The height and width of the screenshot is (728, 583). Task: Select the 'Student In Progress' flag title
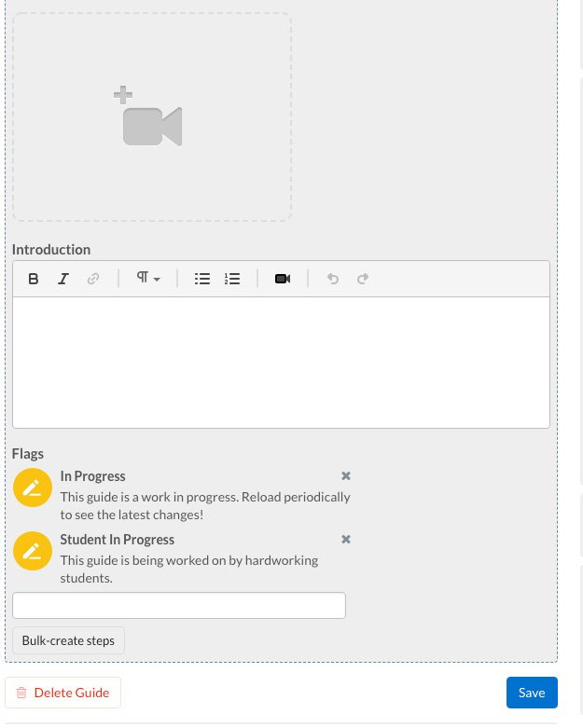(117, 540)
